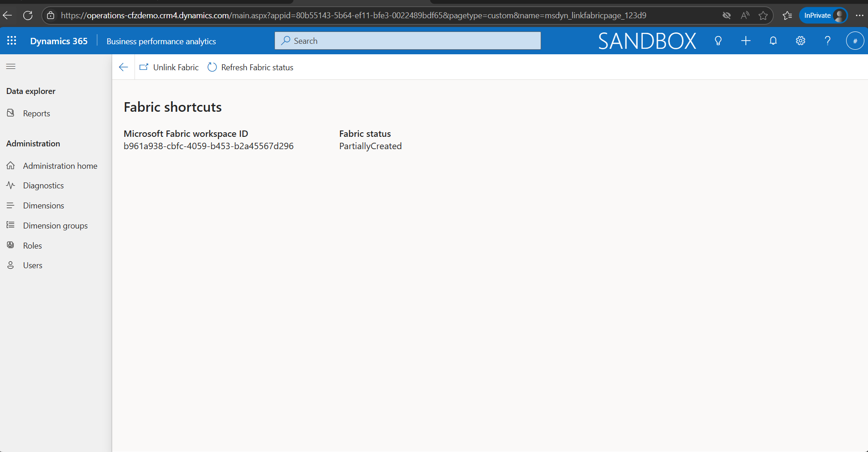Click the Search input box
The image size is (868, 452).
pos(408,41)
